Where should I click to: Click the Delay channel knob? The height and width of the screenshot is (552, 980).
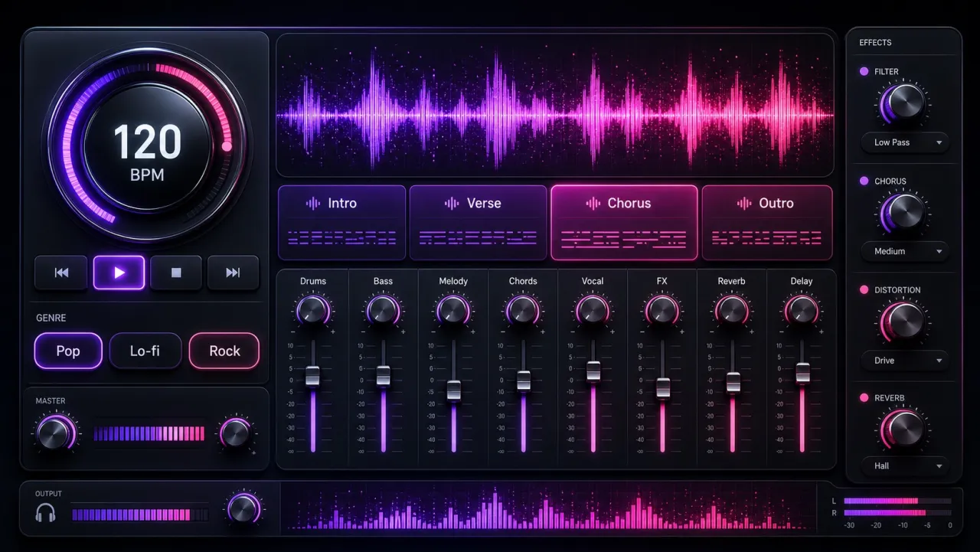[x=802, y=310]
